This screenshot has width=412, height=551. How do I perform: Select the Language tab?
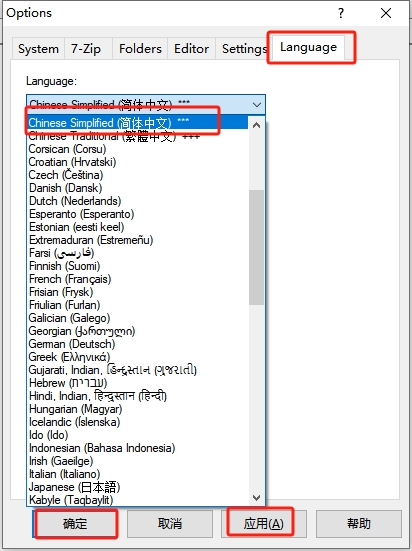pos(309,47)
